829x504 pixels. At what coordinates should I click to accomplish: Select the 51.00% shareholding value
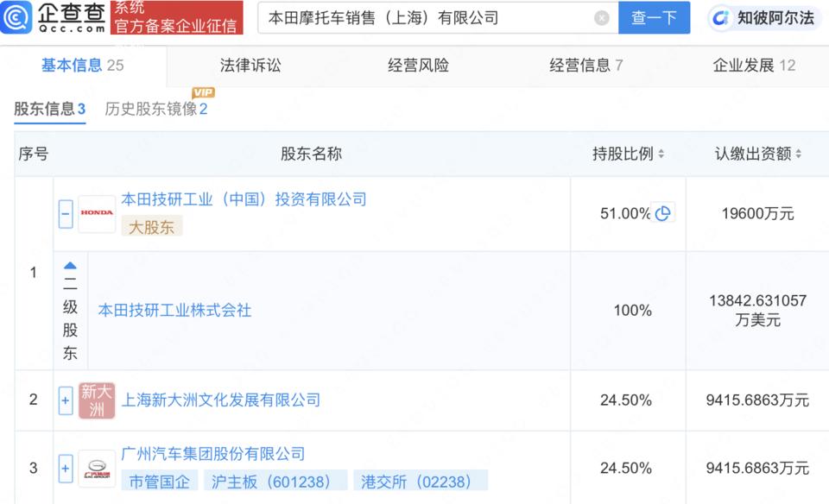coord(625,213)
